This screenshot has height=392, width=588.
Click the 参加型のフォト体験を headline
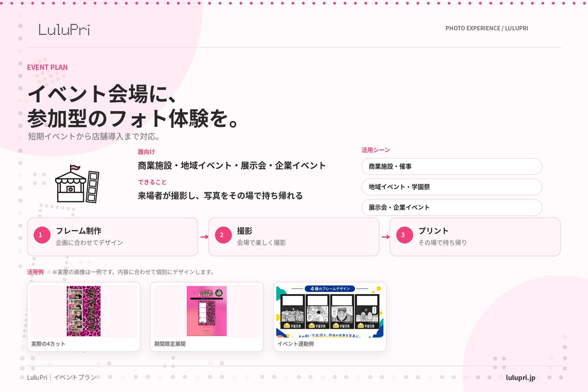133,118
